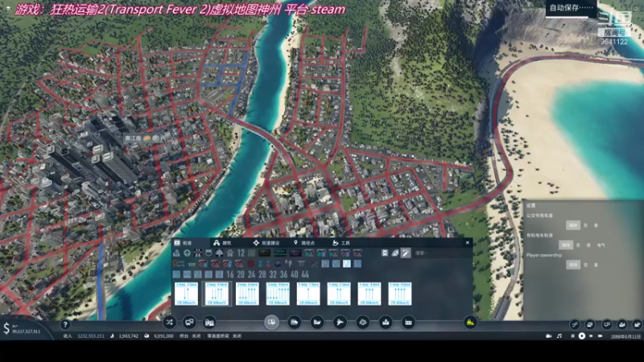Pick the 2-way 4-lane road thumbnail
Viewport: 644px width, 362px height.
pos(217,294)
